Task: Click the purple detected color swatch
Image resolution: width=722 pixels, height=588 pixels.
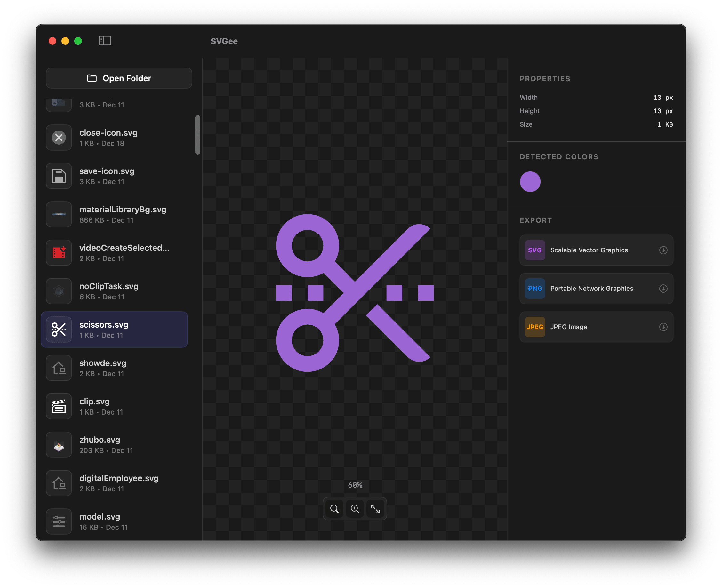Action: click(x=530, y=181)
